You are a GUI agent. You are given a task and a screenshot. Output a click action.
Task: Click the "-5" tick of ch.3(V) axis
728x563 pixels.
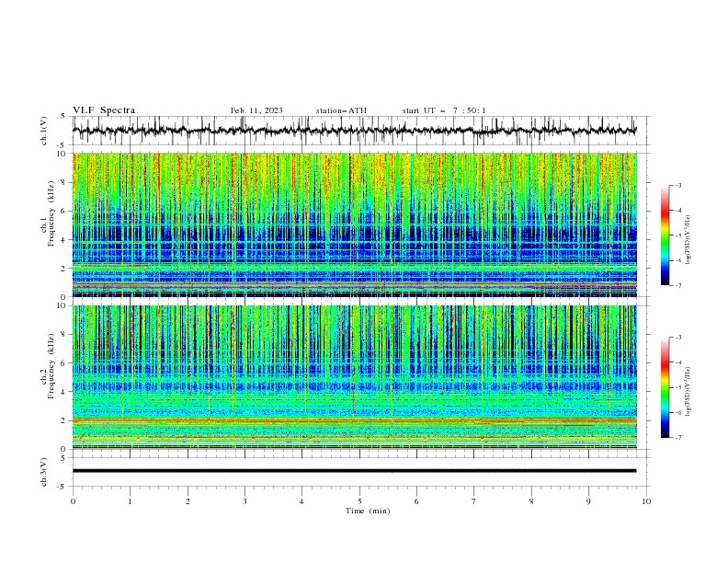pos(63,487)
